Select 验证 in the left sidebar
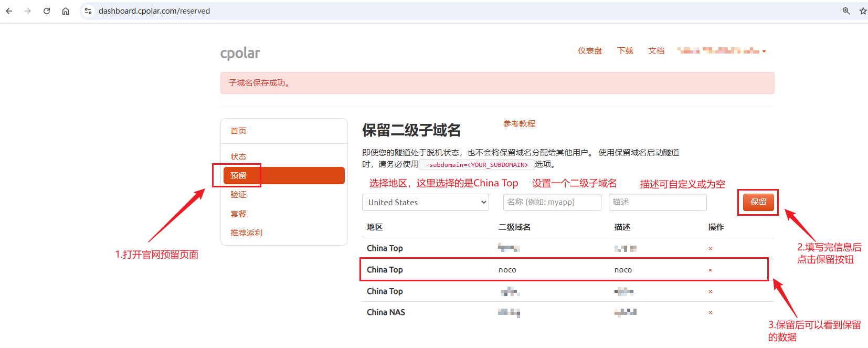868x348 pixels. coord(238,195)
